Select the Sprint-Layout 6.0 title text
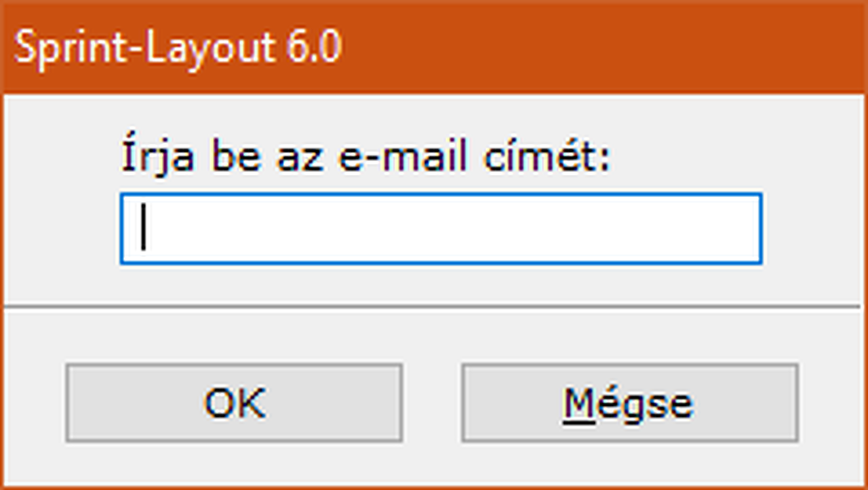The height and width of the screenshot is (490, 868). 178,47
